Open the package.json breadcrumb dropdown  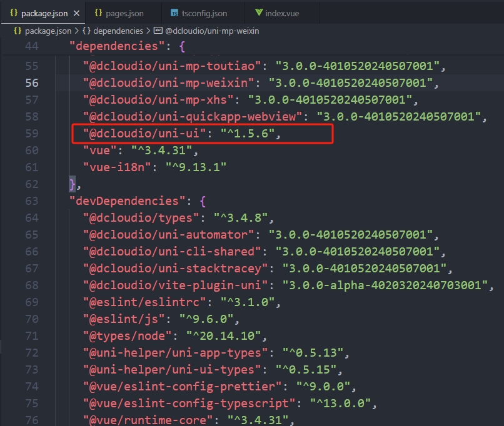pos(48,30)
